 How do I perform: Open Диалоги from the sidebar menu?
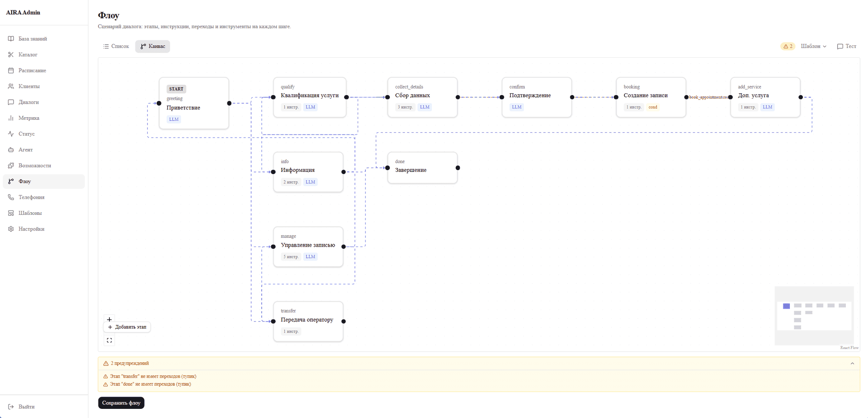pos(43,102)
